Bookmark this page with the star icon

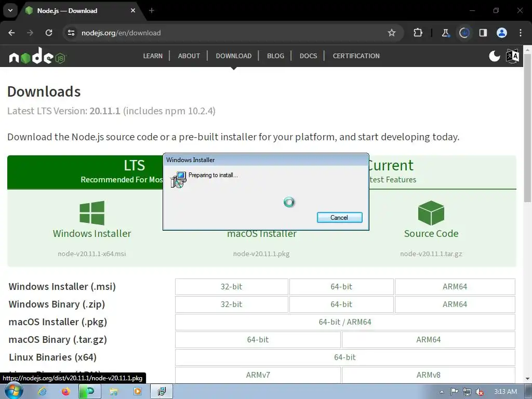[392, 33]
